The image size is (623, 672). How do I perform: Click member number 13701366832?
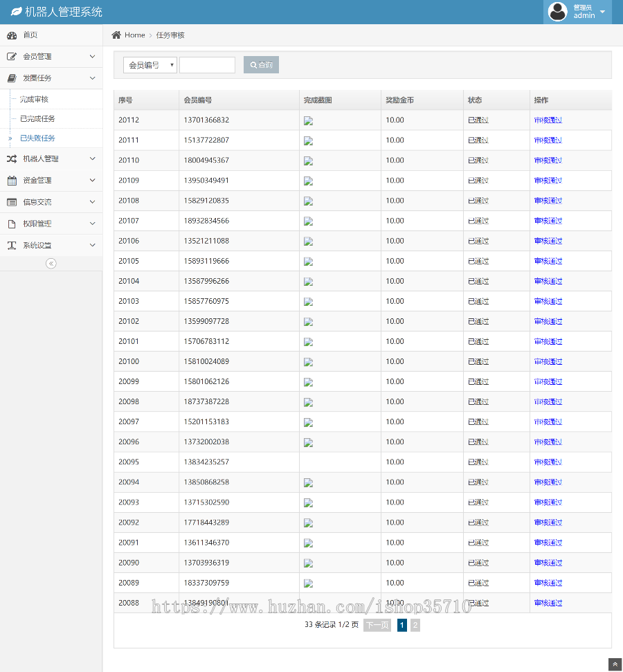click(x=206, y=120)
